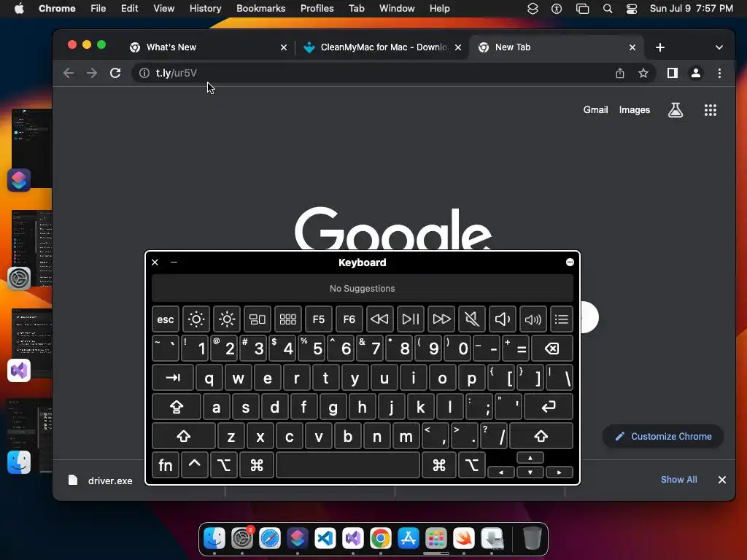Screen dimensions: 747x560
Task: Click the brightness down key on the on-screen keyboard
Action: [196, 319]
